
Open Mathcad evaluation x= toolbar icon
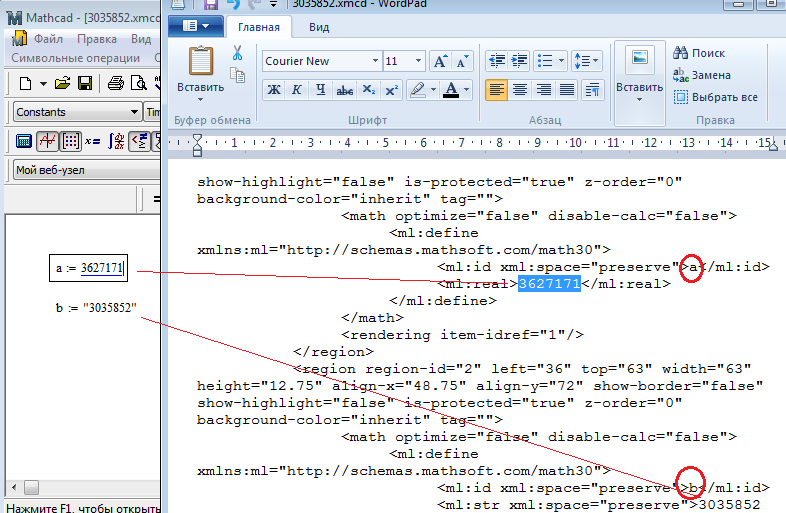(92, 141)
